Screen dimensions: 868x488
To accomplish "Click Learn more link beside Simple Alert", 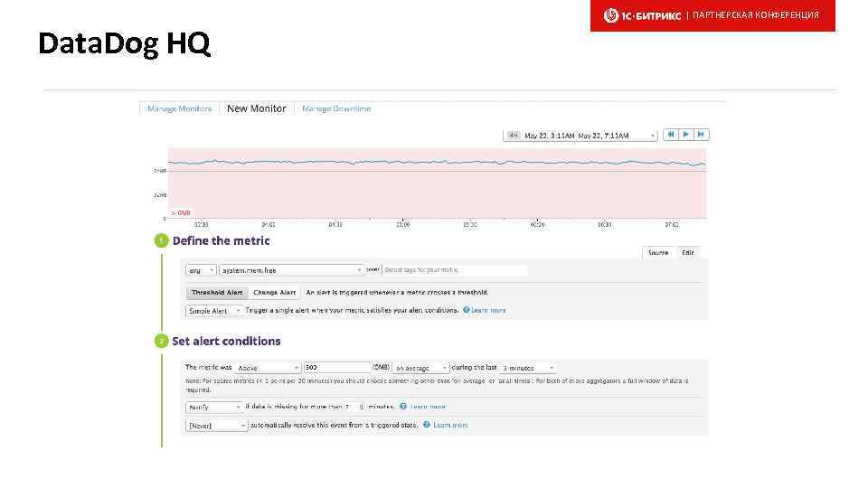I will click(488, 310).
